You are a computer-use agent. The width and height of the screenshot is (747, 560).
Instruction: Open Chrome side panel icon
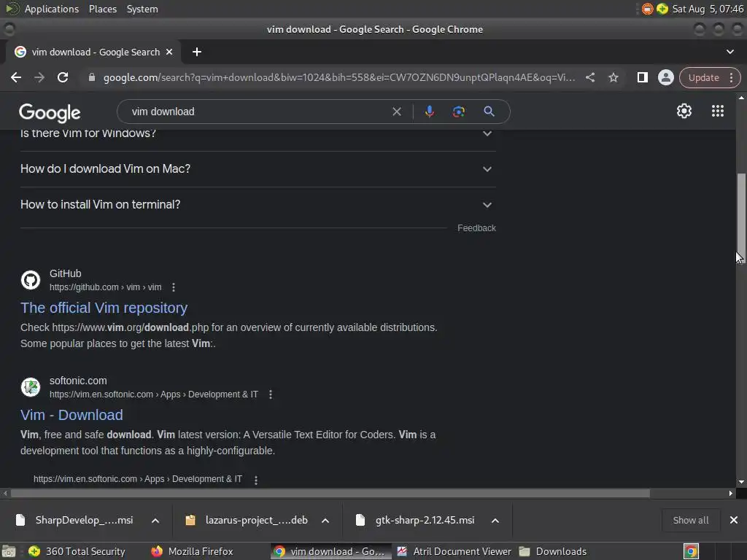point(642,77)
